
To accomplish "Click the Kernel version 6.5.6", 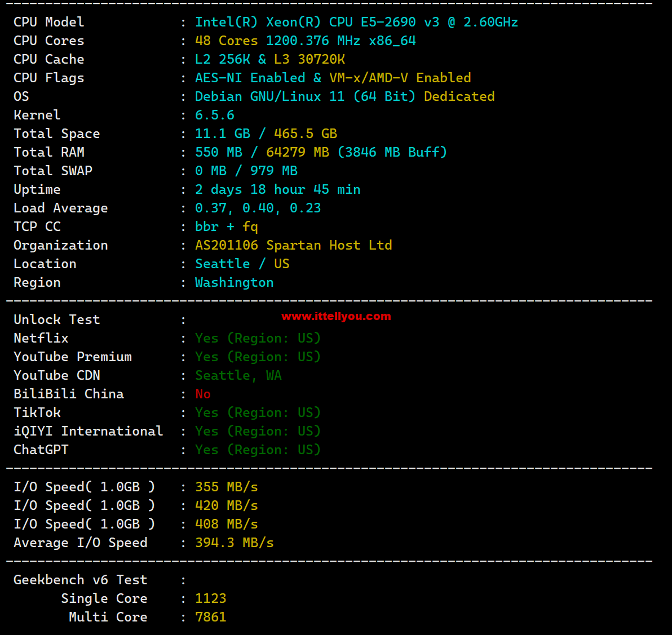I will 214,115.
